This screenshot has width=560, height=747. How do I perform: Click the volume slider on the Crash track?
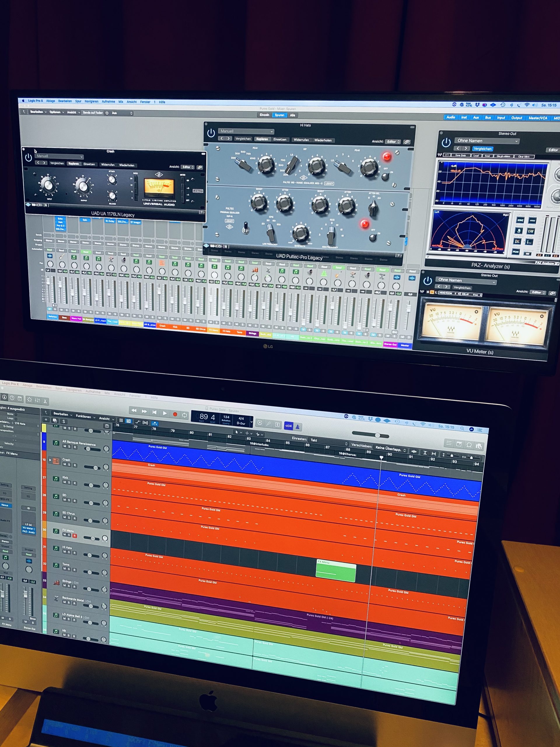[96, 468]
